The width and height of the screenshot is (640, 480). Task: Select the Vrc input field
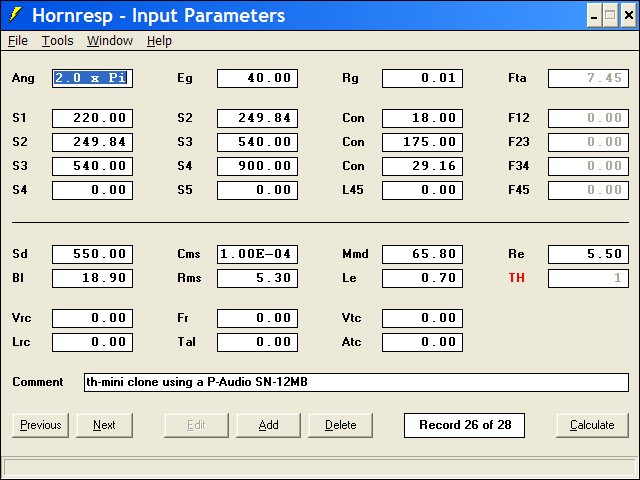pos(92,318)
